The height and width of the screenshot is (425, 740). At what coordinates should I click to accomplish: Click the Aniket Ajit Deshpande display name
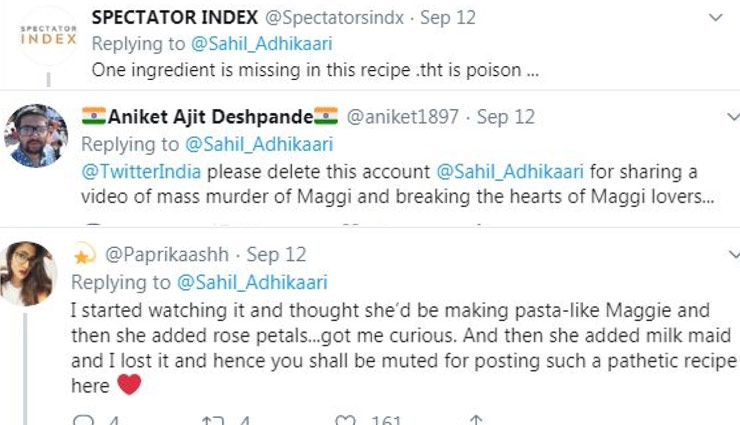[209, 117]
